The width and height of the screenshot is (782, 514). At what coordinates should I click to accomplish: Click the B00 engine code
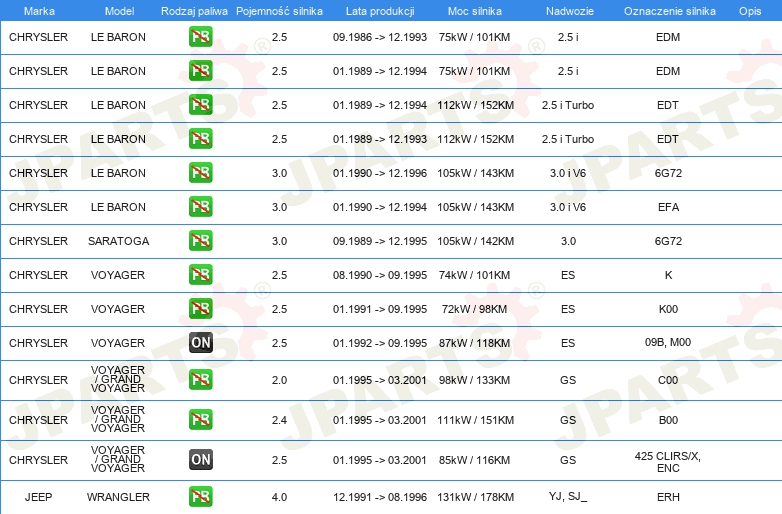(x=668, y=420)
